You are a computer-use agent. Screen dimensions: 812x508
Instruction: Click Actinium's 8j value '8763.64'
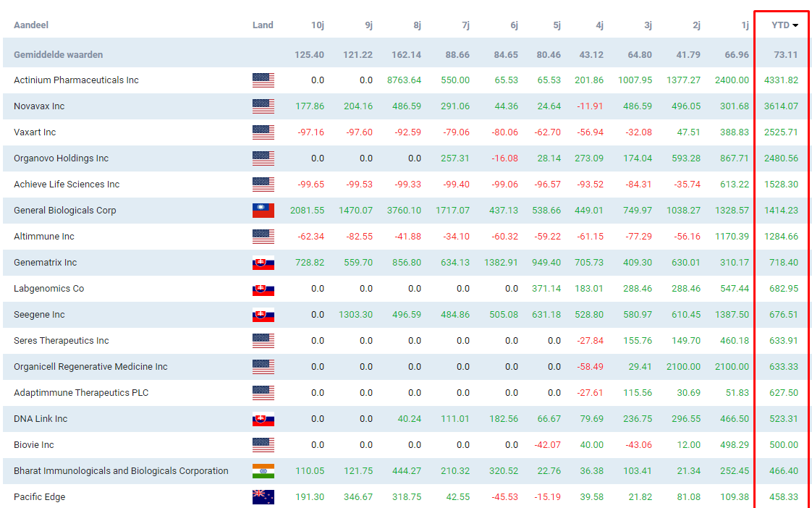pyautogui.click(x=405, y=80)
